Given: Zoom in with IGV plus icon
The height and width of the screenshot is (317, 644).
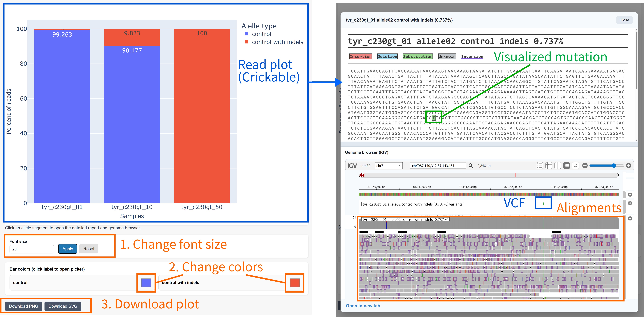Looking at the screenshot, I should pyautogui.click(x=629, y=165).
